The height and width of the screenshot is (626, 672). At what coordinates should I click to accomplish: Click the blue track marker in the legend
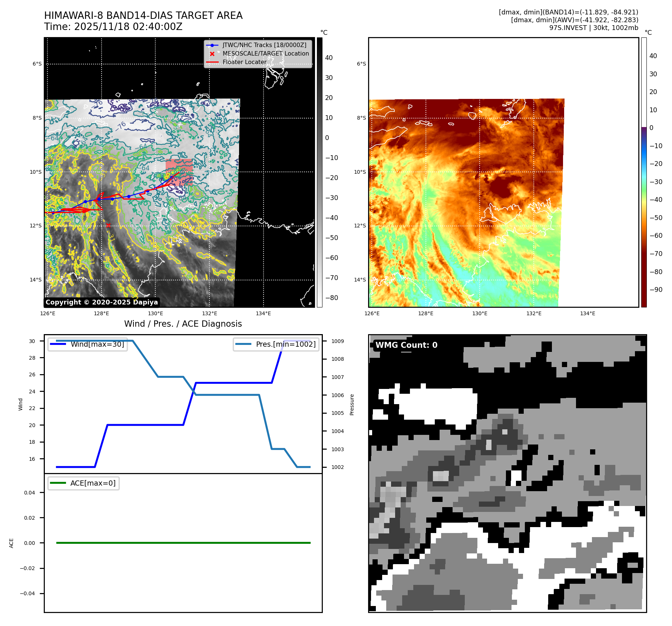212,45
